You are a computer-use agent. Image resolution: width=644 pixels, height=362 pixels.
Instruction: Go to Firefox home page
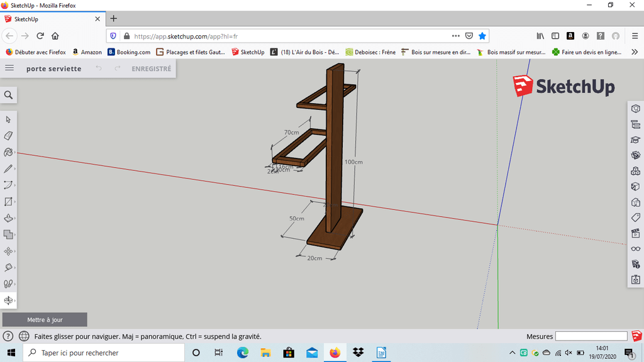[x=55, y=36]
